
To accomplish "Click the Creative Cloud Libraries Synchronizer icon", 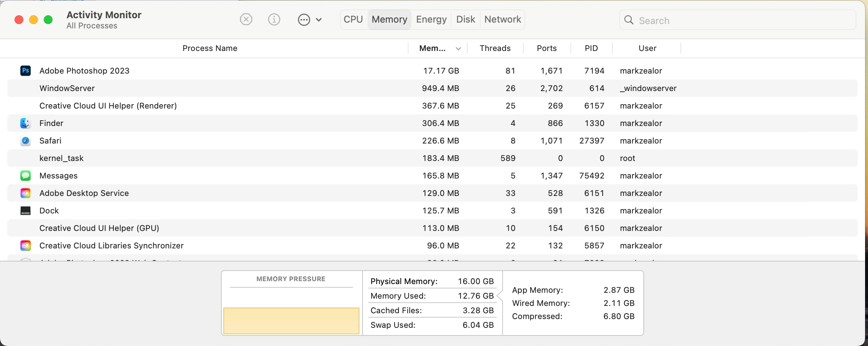I will [x=26, y=245].
